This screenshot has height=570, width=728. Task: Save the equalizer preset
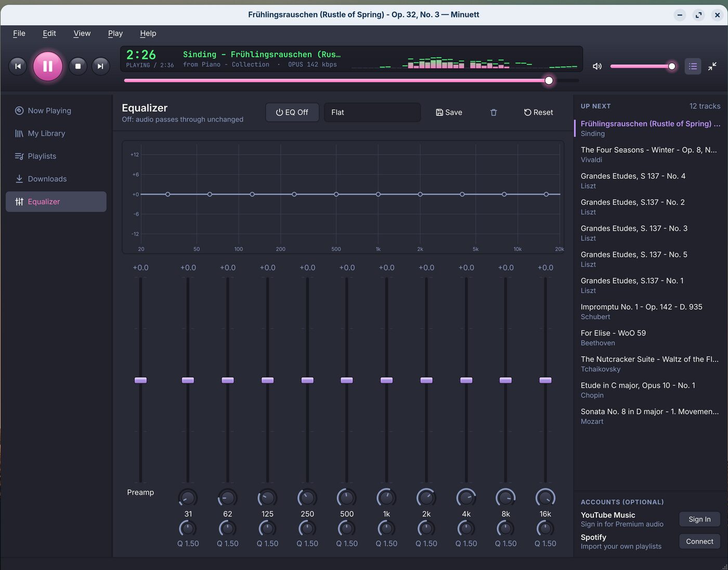[x=449, y=112]
